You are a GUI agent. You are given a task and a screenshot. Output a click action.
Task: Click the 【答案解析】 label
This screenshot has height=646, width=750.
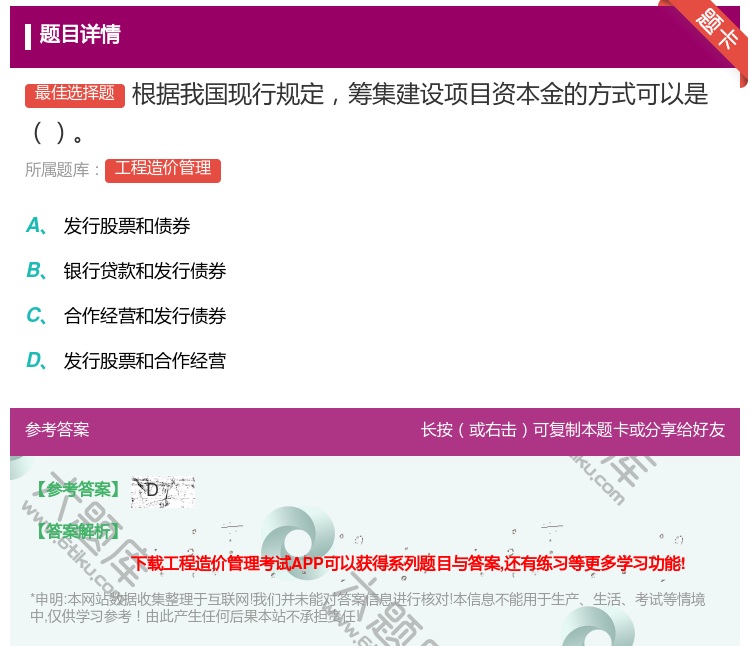pos(77,531)
